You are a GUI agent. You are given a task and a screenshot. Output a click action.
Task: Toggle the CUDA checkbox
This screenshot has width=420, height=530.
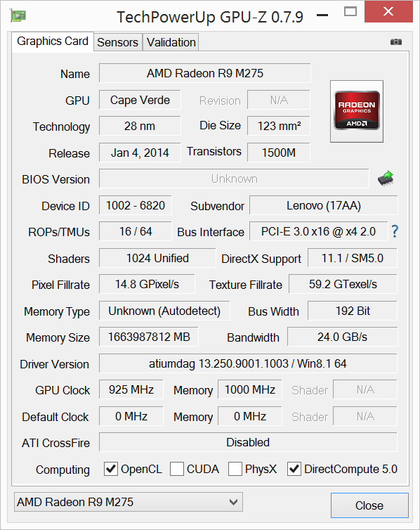click(x=176, y=469)
